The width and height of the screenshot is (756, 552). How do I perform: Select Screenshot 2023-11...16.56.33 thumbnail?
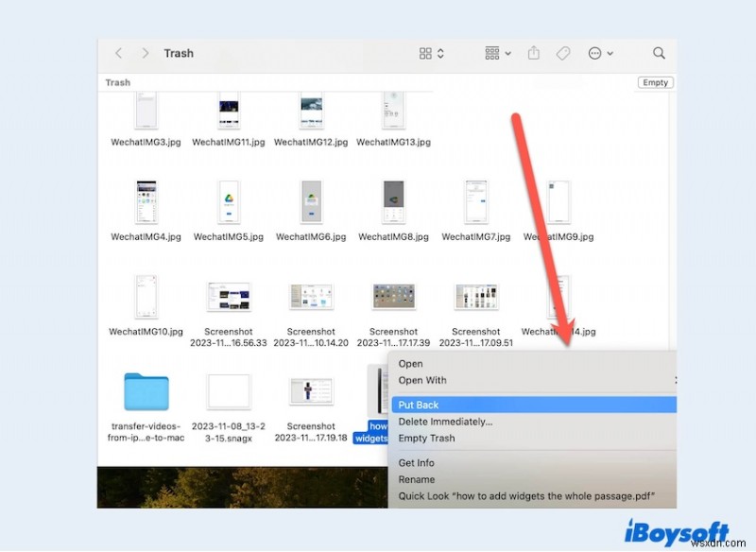point(229,297)
